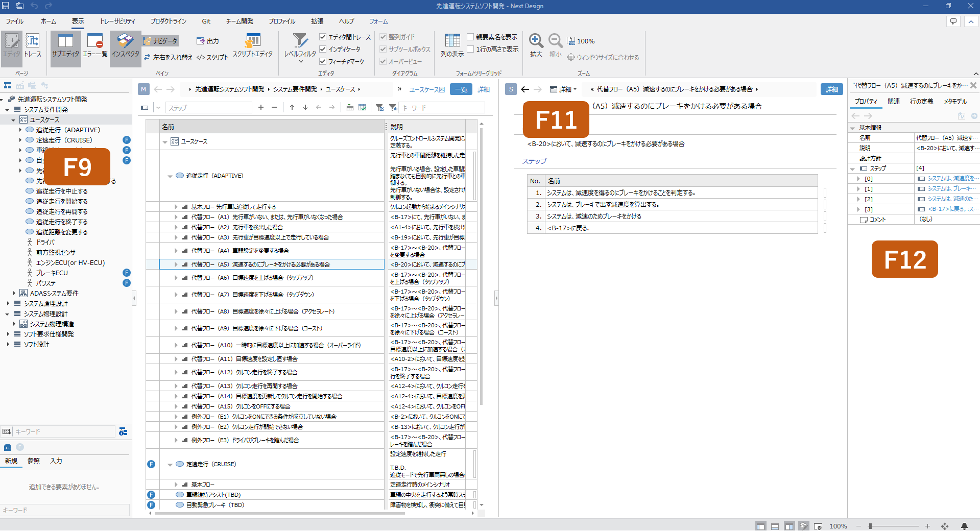This screenshot has height=531, width=980.
Task: Open the ファイル menu
Action: point(14,21)
